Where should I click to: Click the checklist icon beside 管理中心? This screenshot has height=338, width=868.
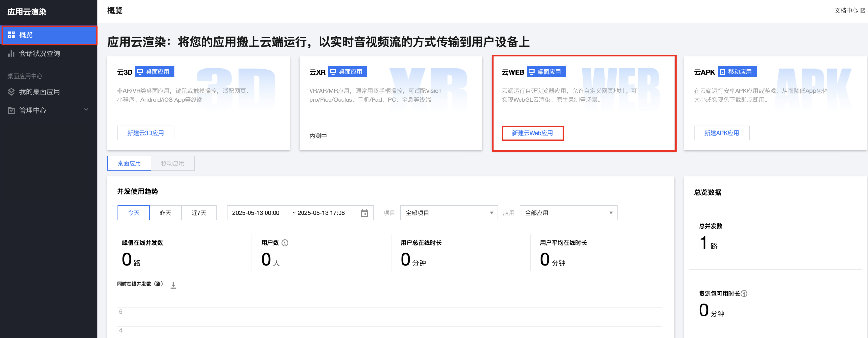(11, 110)
